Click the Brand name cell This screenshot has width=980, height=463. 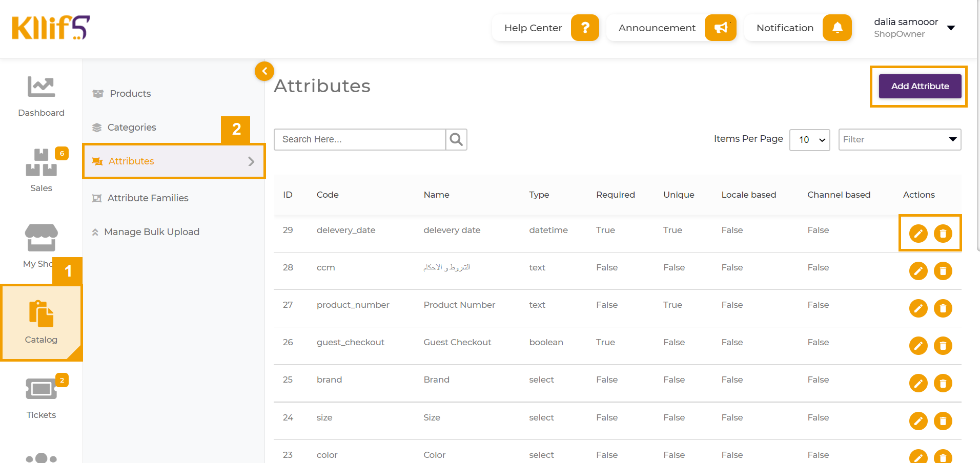[x=437, y=380]
